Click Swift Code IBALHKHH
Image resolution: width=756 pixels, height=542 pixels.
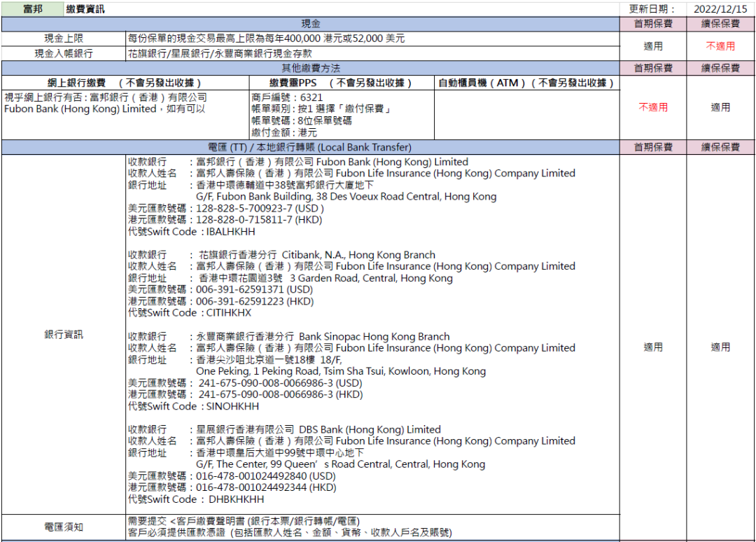click(191, 232)
